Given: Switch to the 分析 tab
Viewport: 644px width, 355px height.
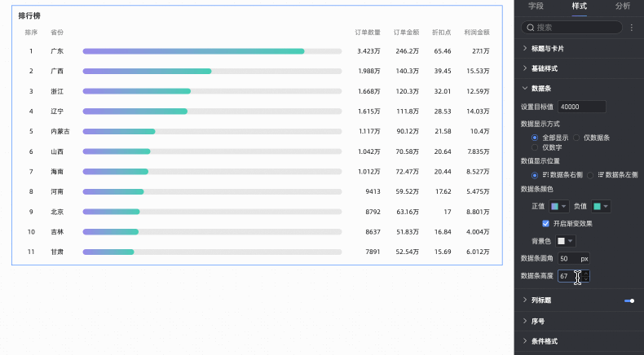Looking at the screenshot, I should [623, 6].
